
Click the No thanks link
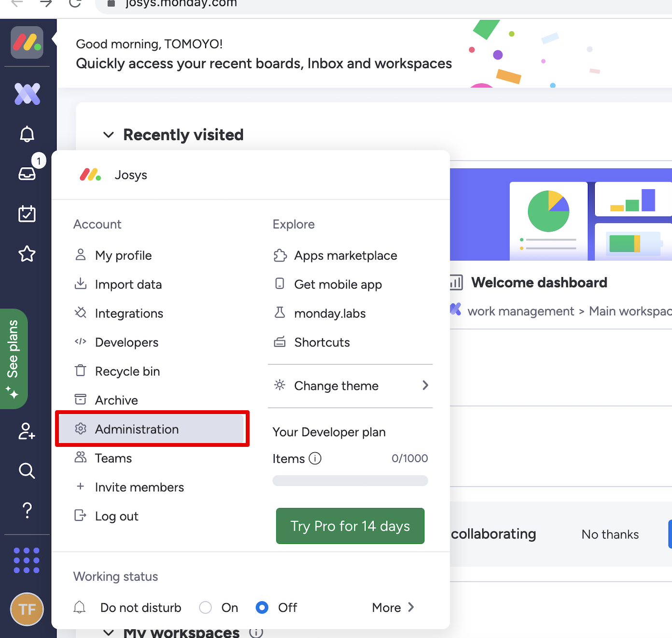[610, 534]
